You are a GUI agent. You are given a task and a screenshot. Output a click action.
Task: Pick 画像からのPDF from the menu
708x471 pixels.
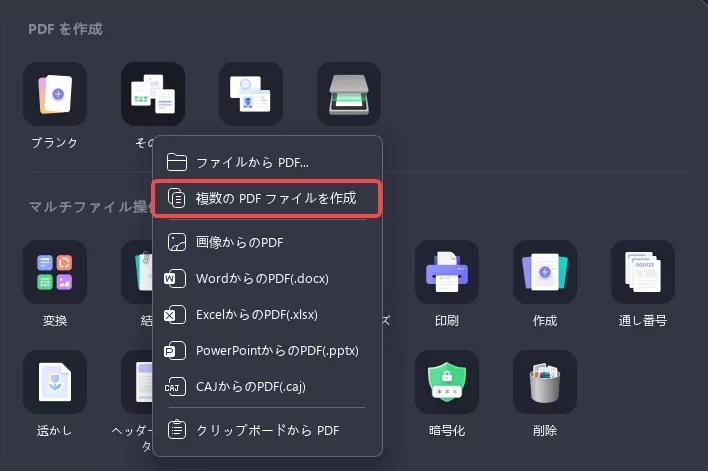pyautogui.click(x=267, y=242)
